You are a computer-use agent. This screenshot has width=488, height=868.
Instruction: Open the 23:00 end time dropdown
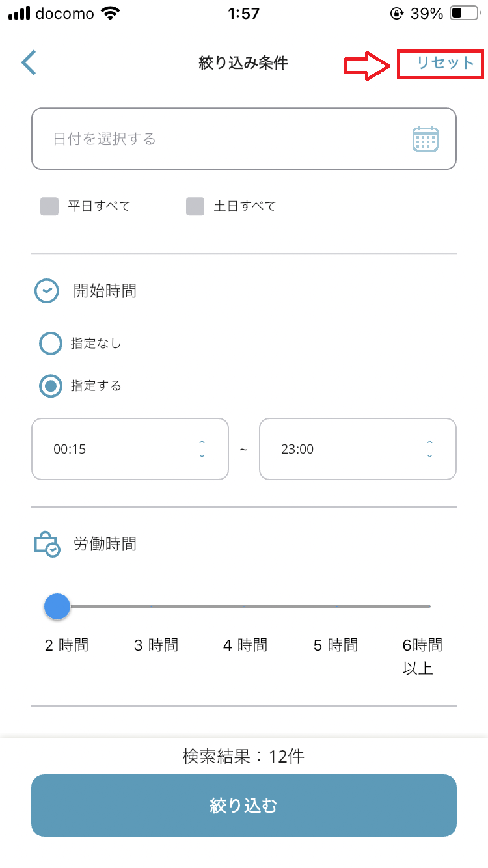(358, 449)
